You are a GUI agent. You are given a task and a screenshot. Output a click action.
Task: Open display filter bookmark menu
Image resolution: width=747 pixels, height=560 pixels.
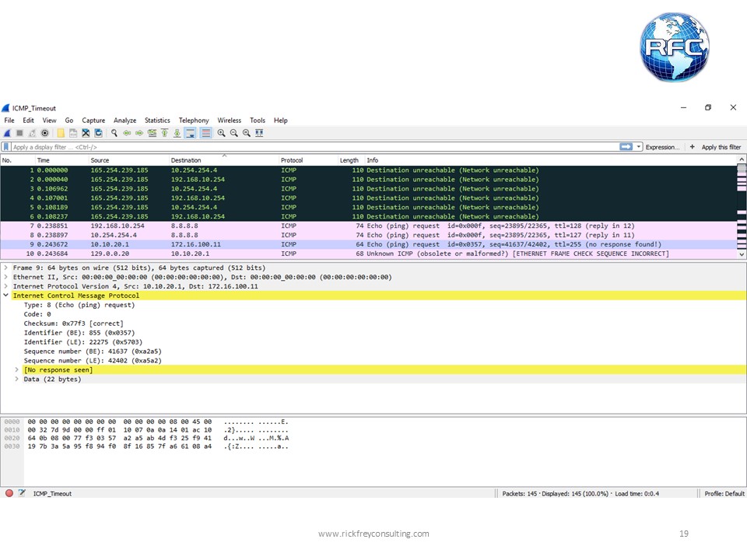(6, 147)
